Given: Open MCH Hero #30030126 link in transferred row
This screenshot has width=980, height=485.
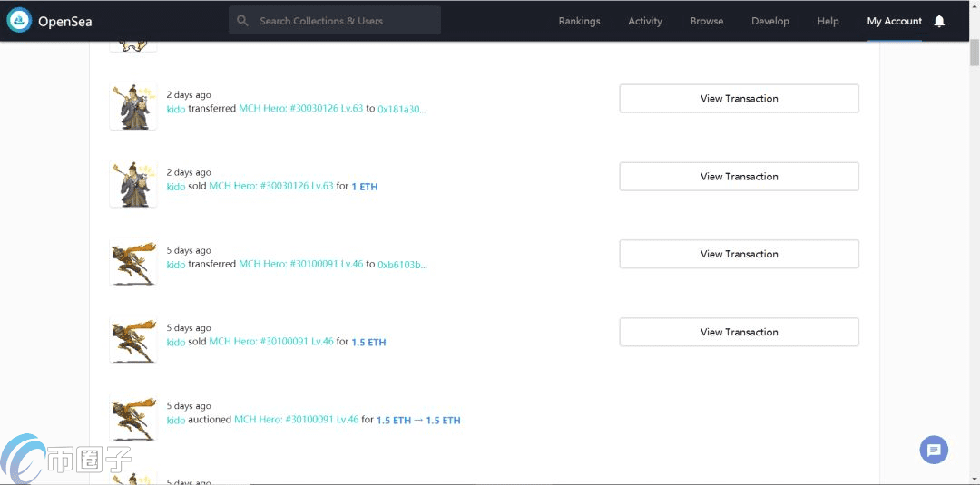Looking at the screenshot, I should 300,109.
